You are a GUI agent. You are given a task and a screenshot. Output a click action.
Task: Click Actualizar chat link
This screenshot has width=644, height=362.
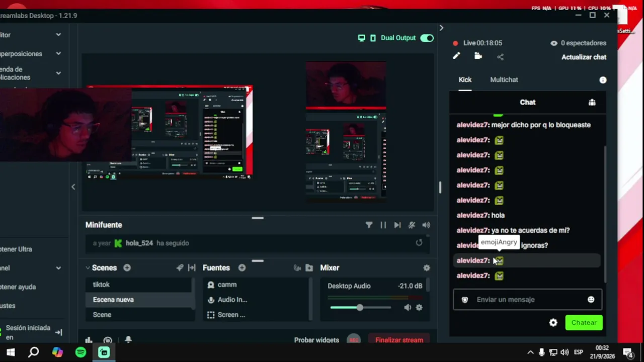584,57
